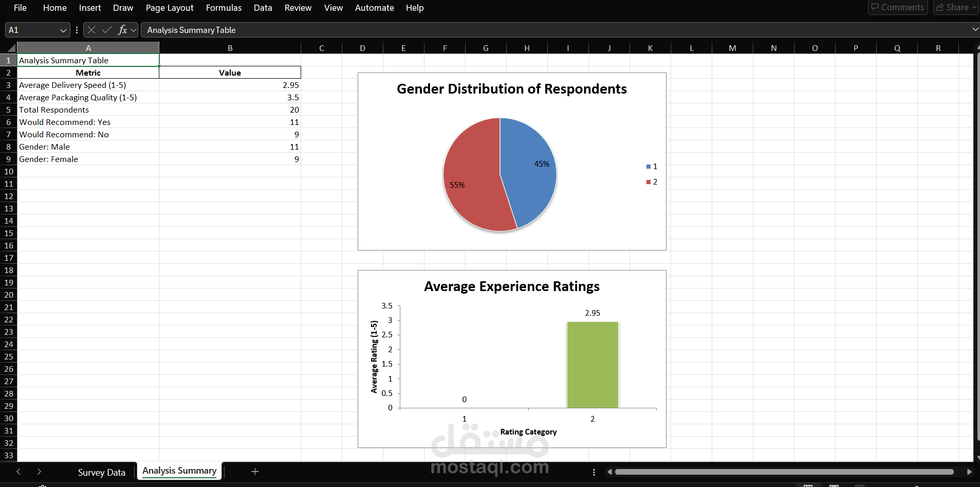Select the 'Total Respondents' cell
This screenshot has height=487, width=980.
pos(88,110)
